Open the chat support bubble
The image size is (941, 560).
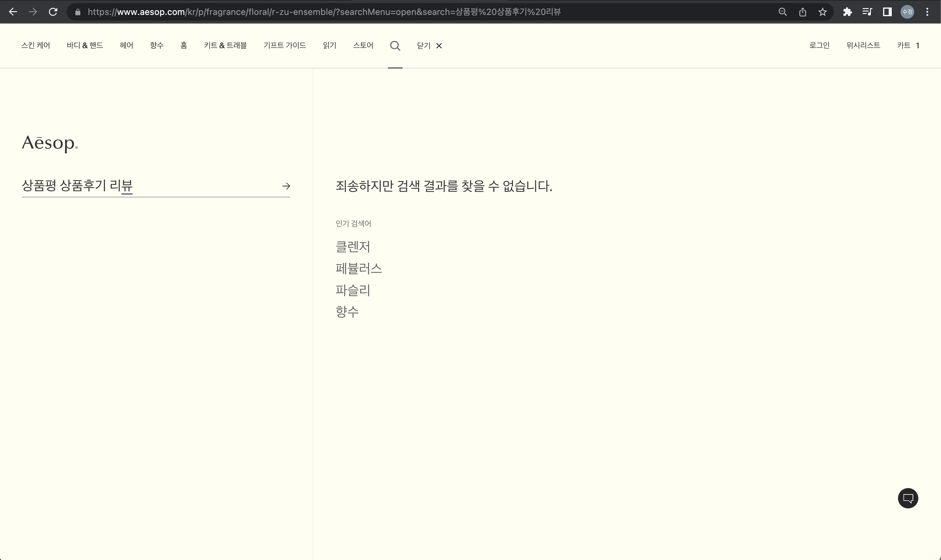pyautogui.click(x=908, y=498)
